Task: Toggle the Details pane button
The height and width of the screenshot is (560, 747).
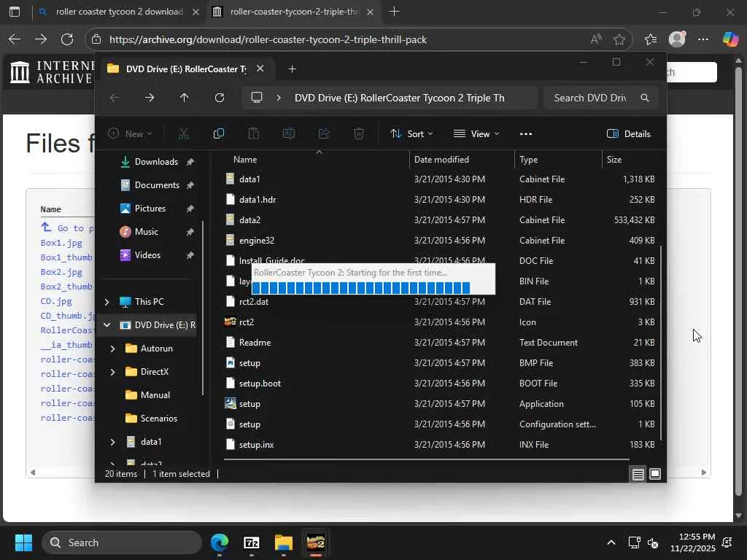Action: 628,134
